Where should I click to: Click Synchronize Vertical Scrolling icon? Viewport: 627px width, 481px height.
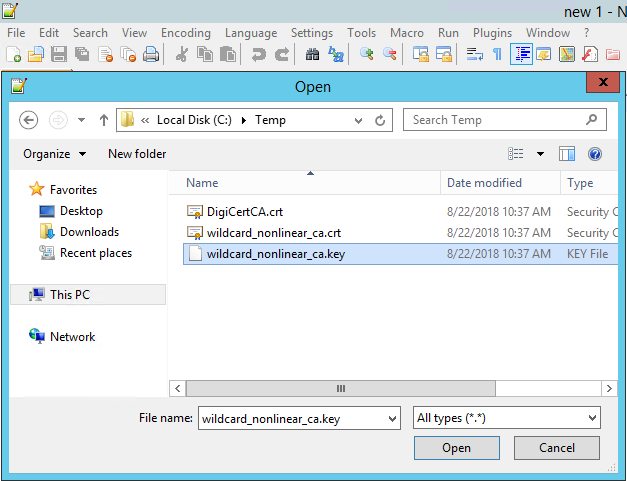[420, 54]
